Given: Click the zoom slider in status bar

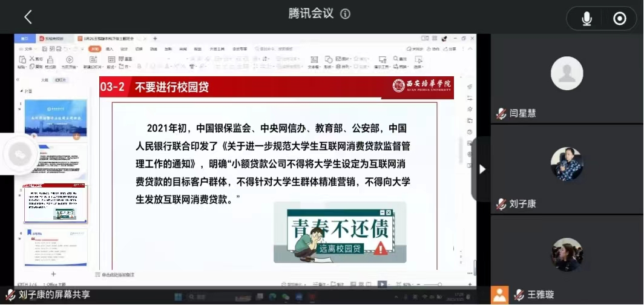Looking at the screenshot, I should (x=431, y=284).
